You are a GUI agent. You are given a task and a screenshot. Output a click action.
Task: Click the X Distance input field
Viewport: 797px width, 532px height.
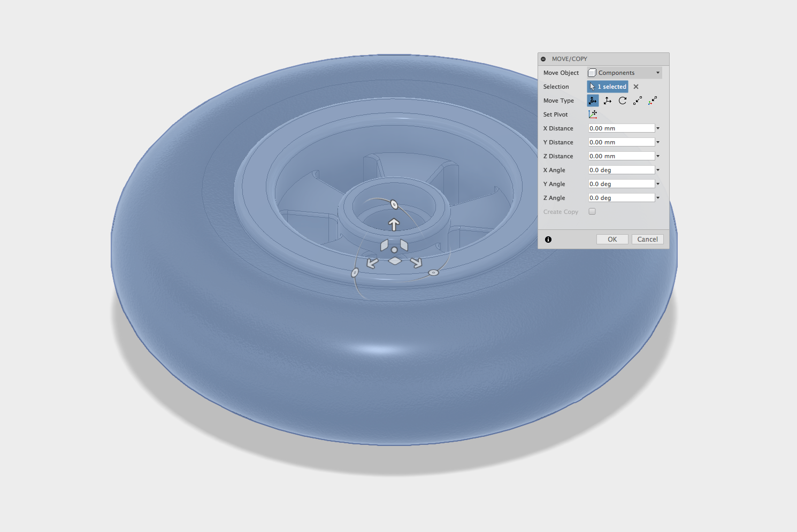click(x=622, y=128)
